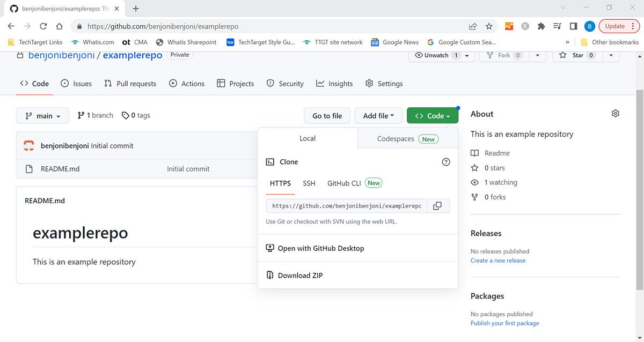The height and width of the screenshot is (342, 644).
Task: Open the Unwatch options dropdown arrow
Action: 467,55
